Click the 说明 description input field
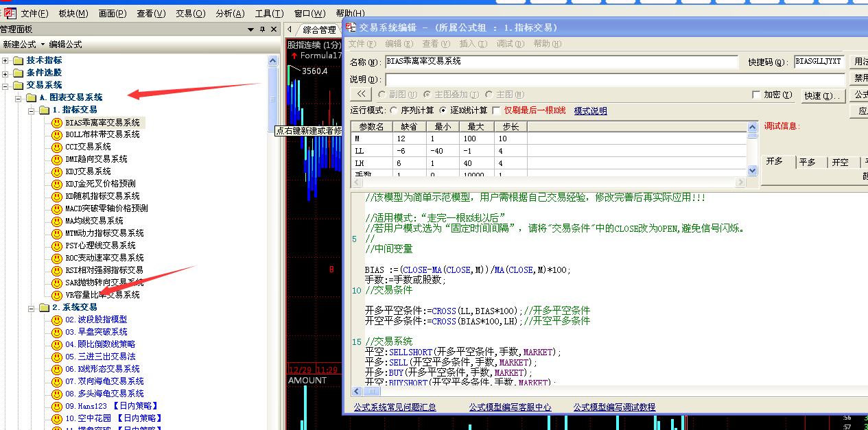 point(615,80)
